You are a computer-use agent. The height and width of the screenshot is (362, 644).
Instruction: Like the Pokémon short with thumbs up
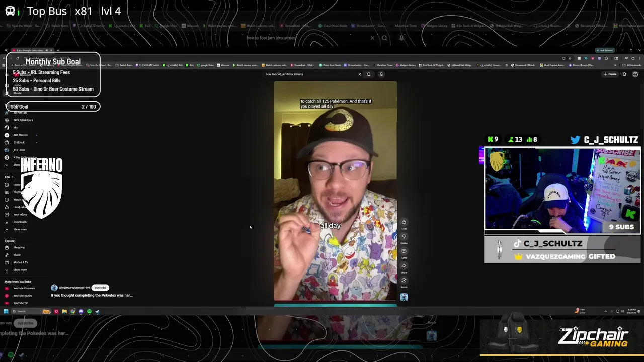pyautogui.click(x=404, y=222)
